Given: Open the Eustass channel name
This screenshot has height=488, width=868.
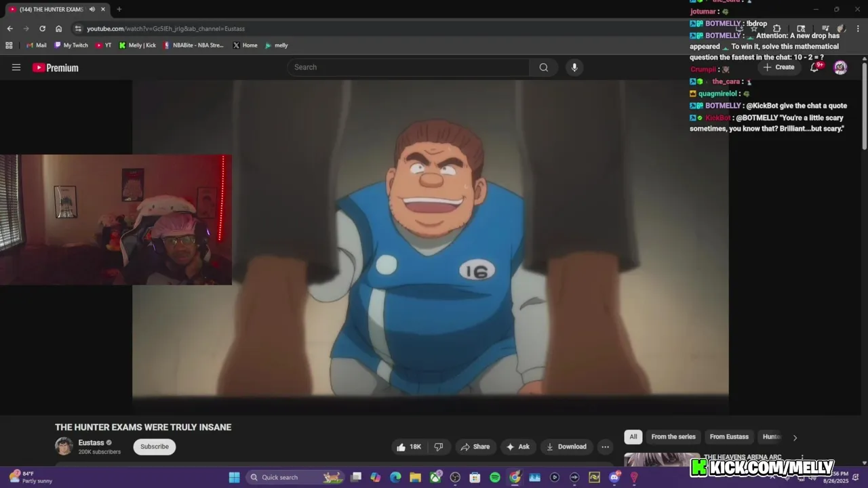Looking at the screenshot, I should pyautogui.click(x=91, y=443).
